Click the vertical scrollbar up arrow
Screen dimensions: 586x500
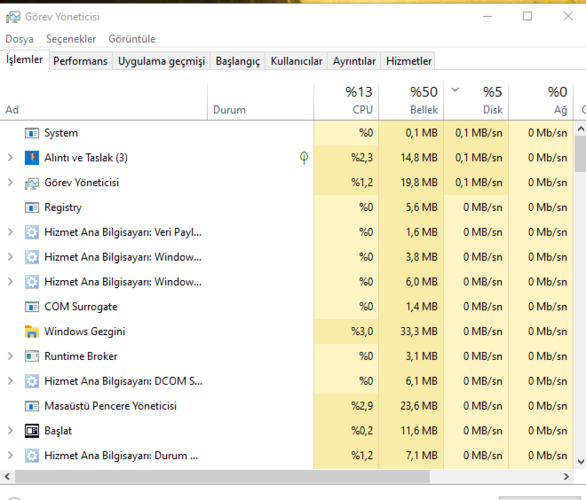580,129
